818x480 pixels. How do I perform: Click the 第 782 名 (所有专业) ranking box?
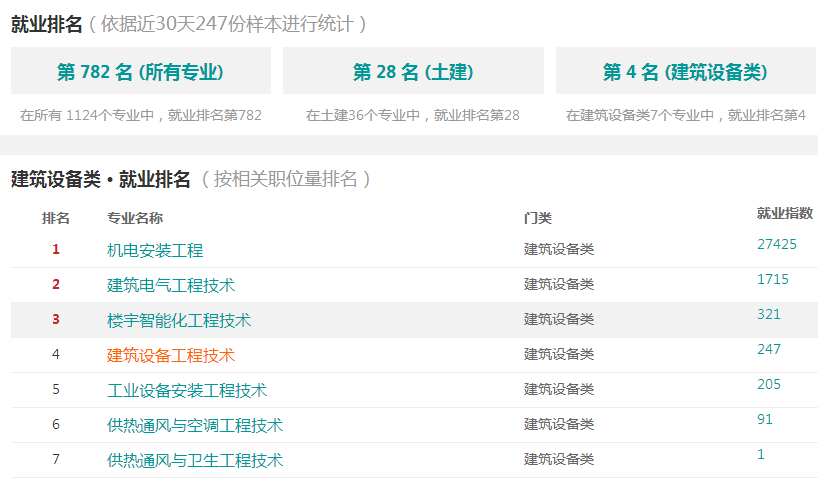pos(141,71)
